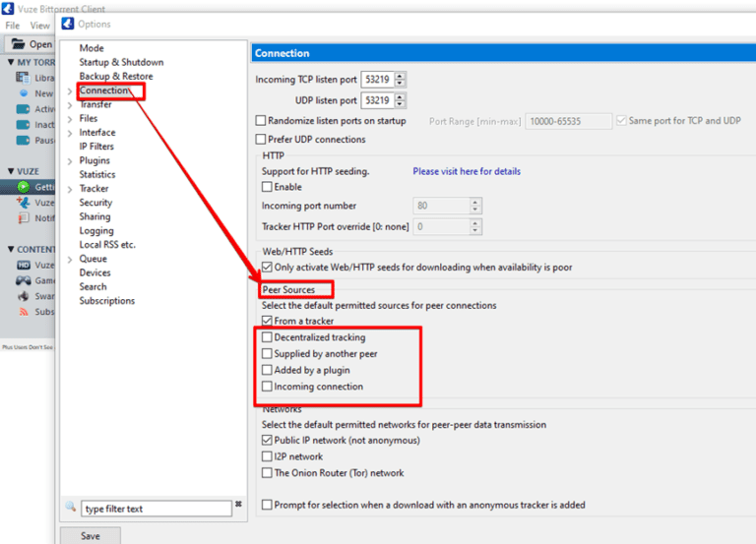Screen dimensions: 756x544
Task: Click the Games controller icon in sidebar
Action: click(x=23, y=280)
